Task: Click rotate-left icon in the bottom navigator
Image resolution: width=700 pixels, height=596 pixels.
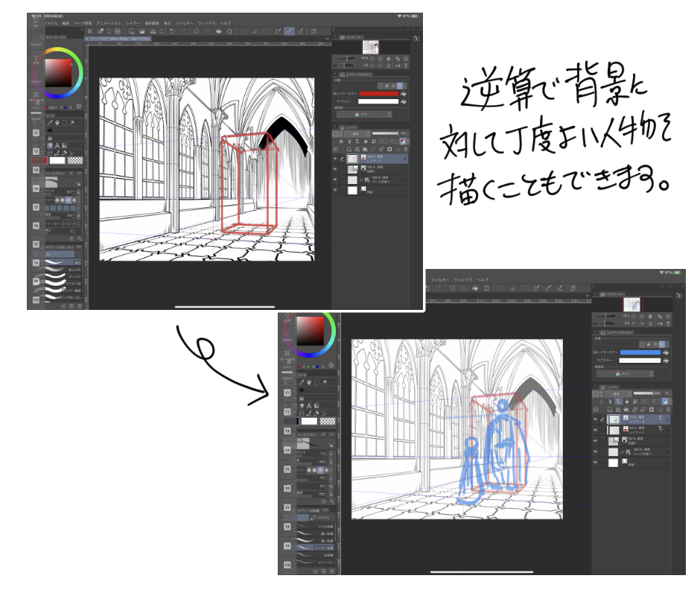Action: 634,323
